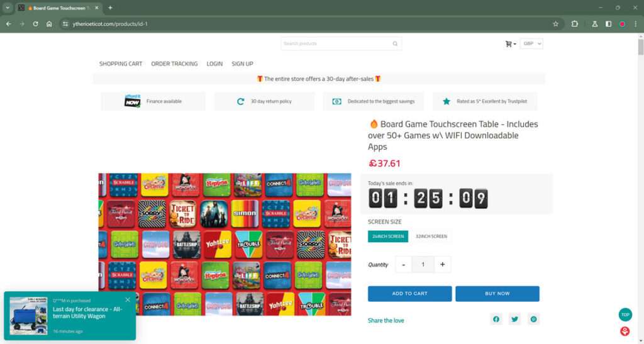Click the 30-day after-sales banner
644x344 pixels.
coord(319,79)
